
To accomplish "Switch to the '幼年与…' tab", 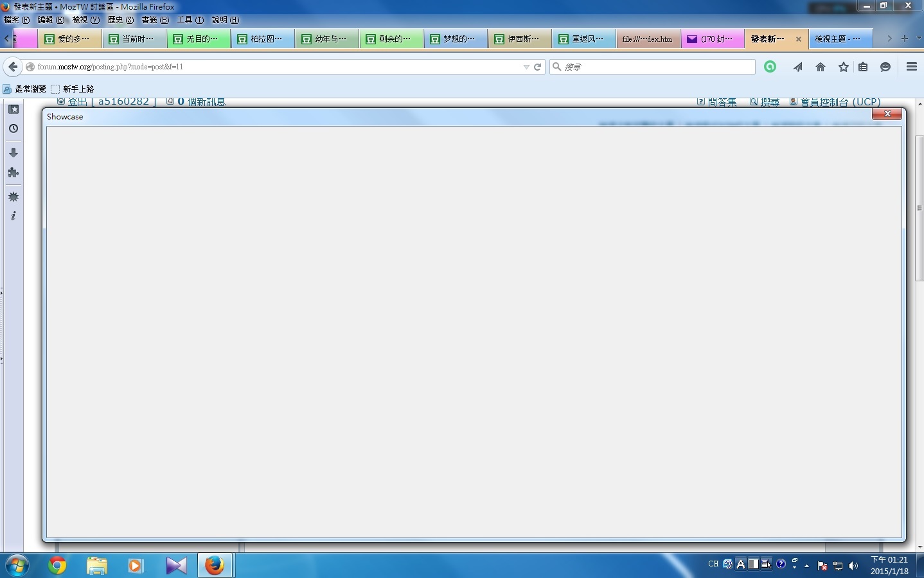I will tap(327, 39).
